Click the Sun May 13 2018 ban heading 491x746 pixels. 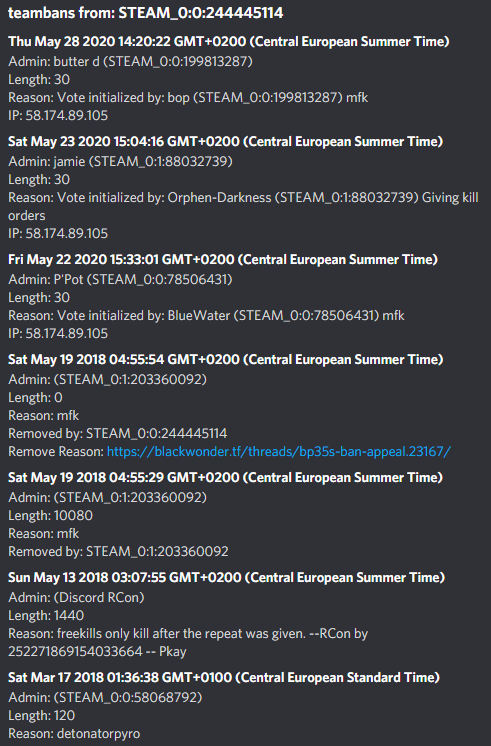[x=226, y=577]
